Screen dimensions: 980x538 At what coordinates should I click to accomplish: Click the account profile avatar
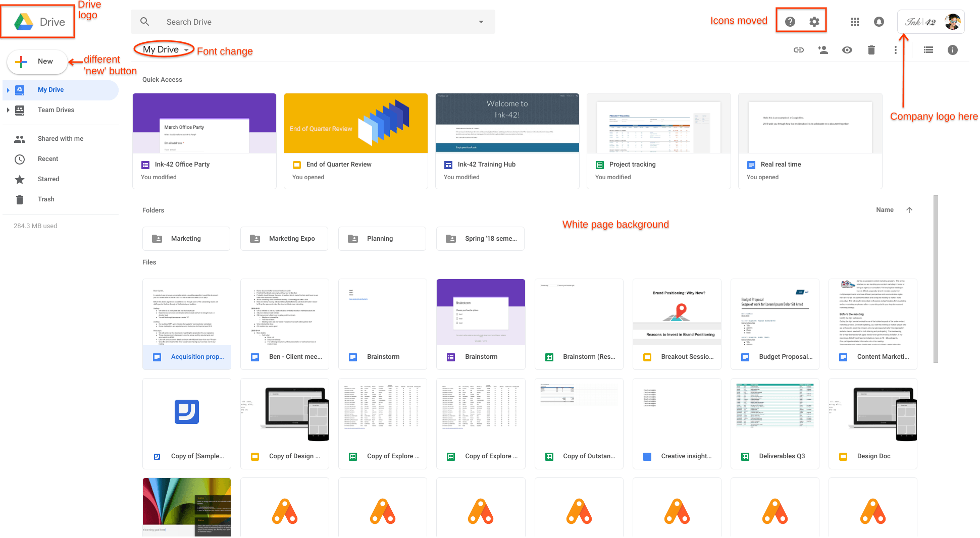pos(952,22)
